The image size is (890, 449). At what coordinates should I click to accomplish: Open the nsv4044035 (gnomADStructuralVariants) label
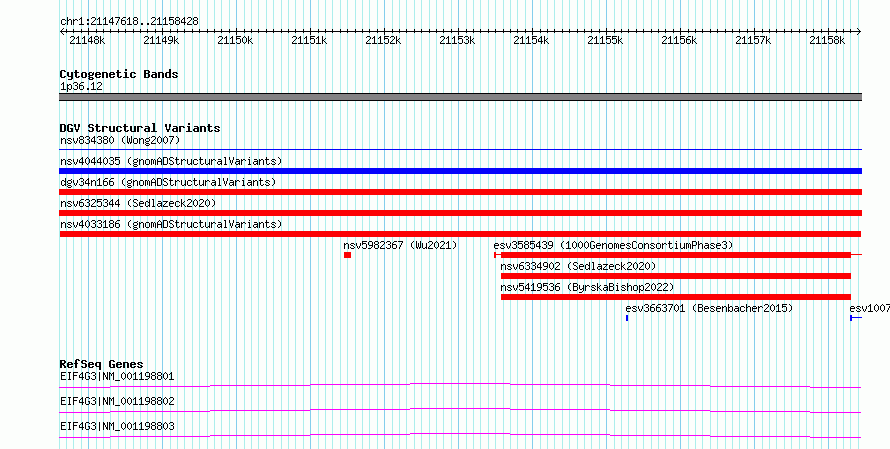pyautogui.click(x=171, y=161)
